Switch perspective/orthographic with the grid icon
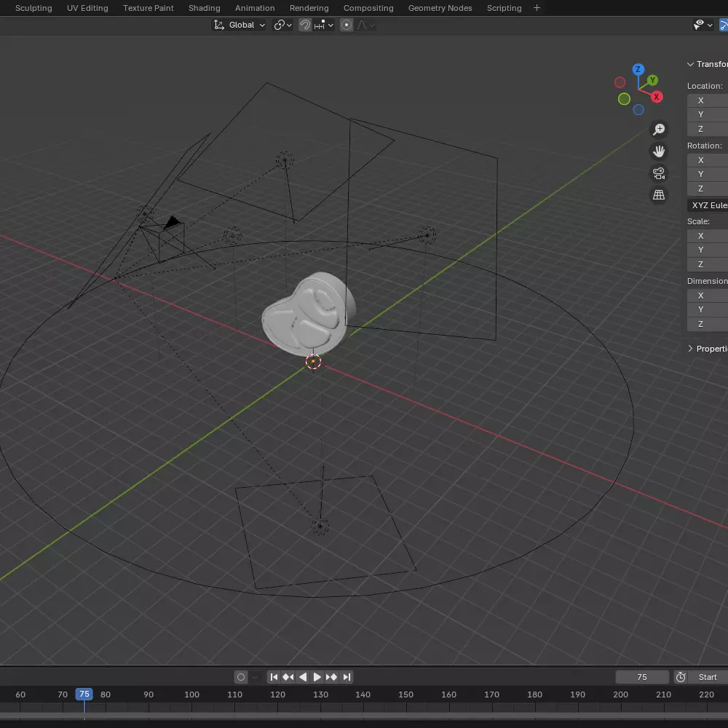Screen dimensions: 728x728 658,194
